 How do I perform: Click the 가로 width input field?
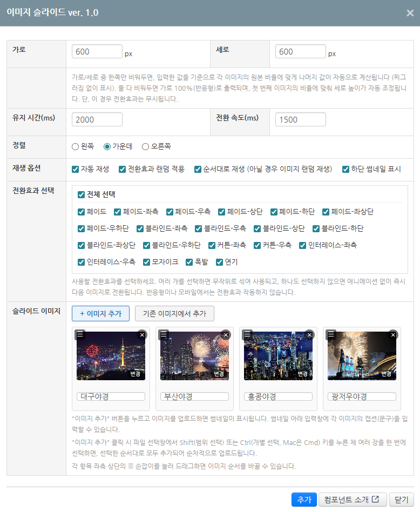[97, 52]
